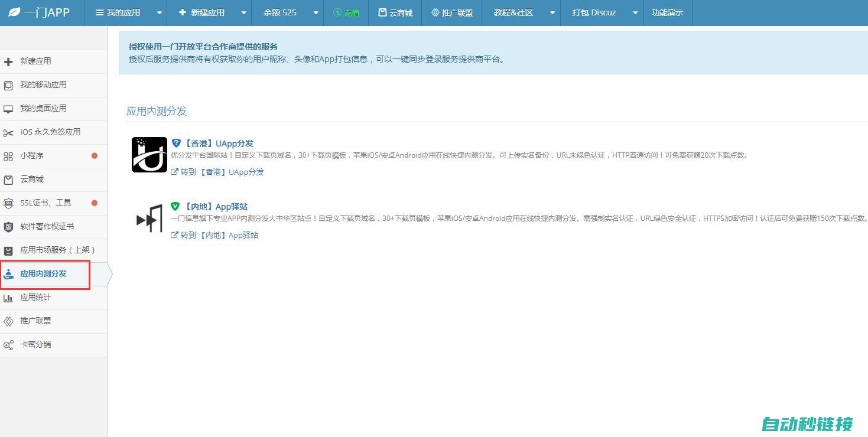This screenshot has height=437, width=868.
Task: Open the 功能演示 menu item
Action: pos(667,13)
